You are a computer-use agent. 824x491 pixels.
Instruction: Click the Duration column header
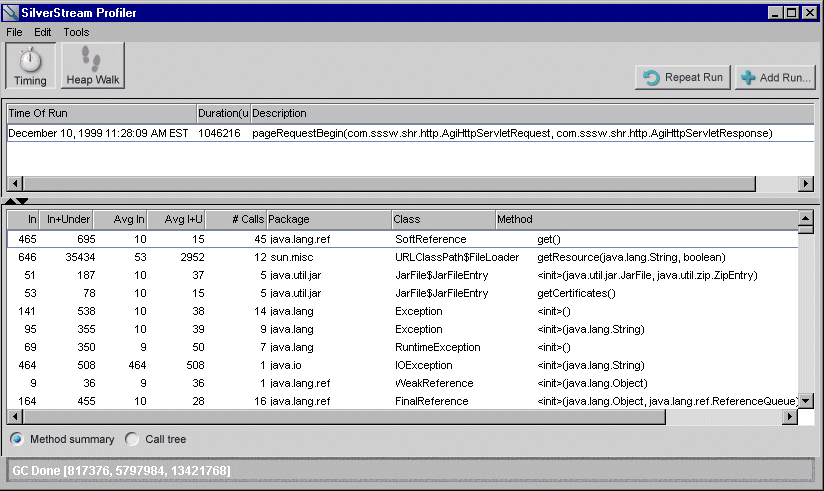223,113
